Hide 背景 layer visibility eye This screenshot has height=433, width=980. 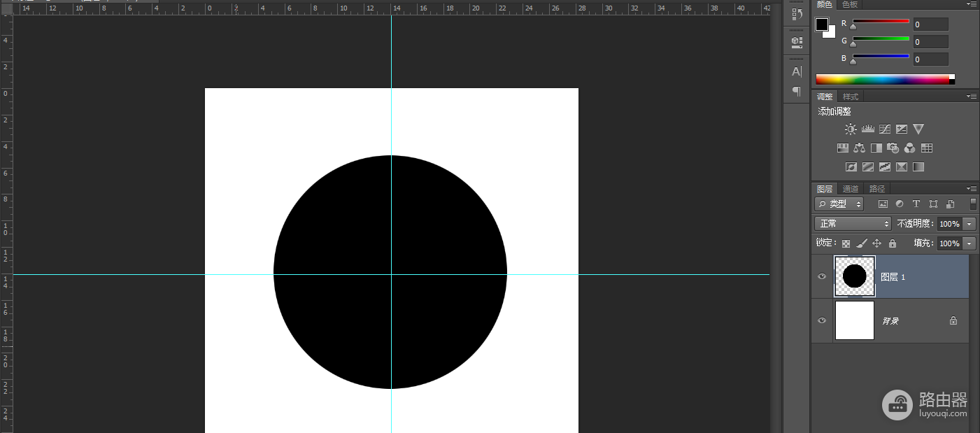pyautogui.click(x=822, y=320)
